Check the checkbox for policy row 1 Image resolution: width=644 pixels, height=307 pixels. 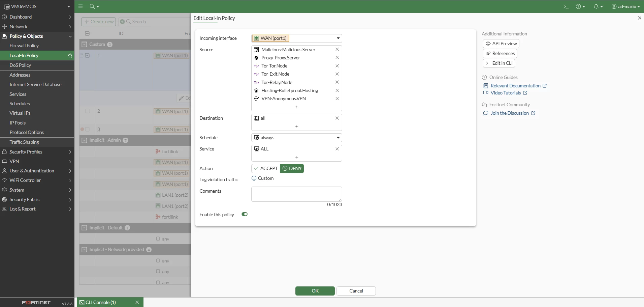click(x=87, y=55)
